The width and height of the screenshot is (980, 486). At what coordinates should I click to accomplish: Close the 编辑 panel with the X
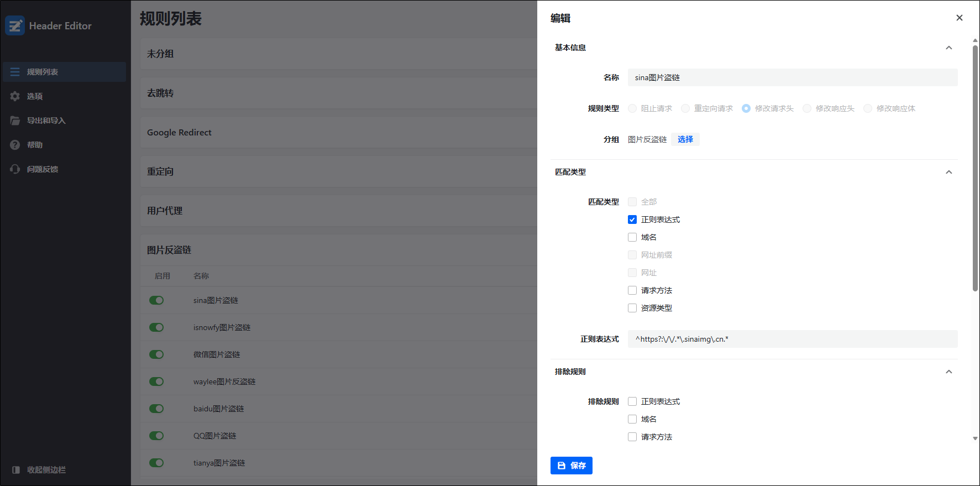tap(960, 18)
